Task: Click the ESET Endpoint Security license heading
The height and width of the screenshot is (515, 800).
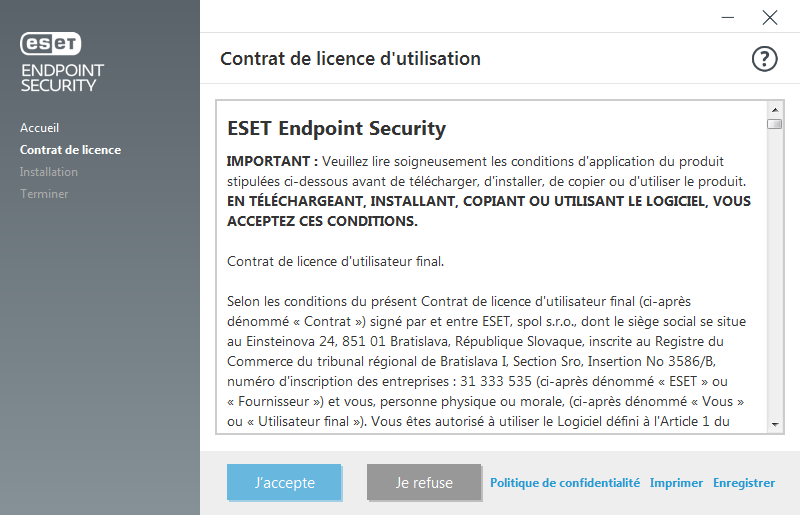Action: 337,129
